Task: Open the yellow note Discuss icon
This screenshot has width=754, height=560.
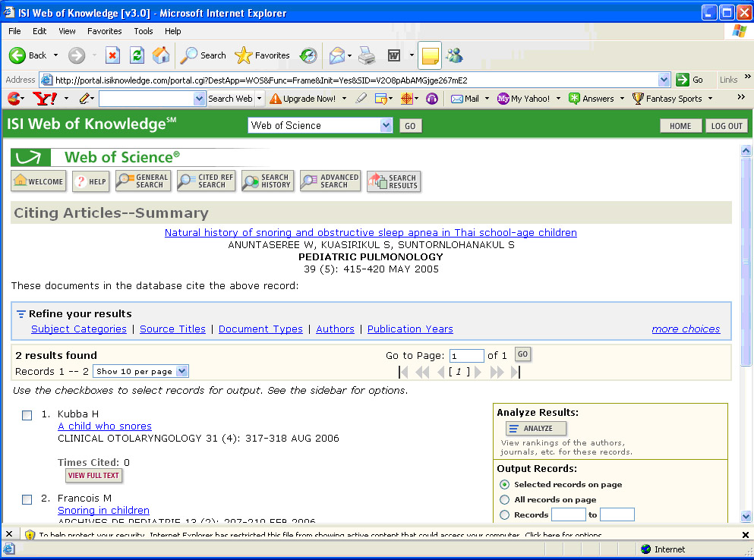Action: point(430,55)
